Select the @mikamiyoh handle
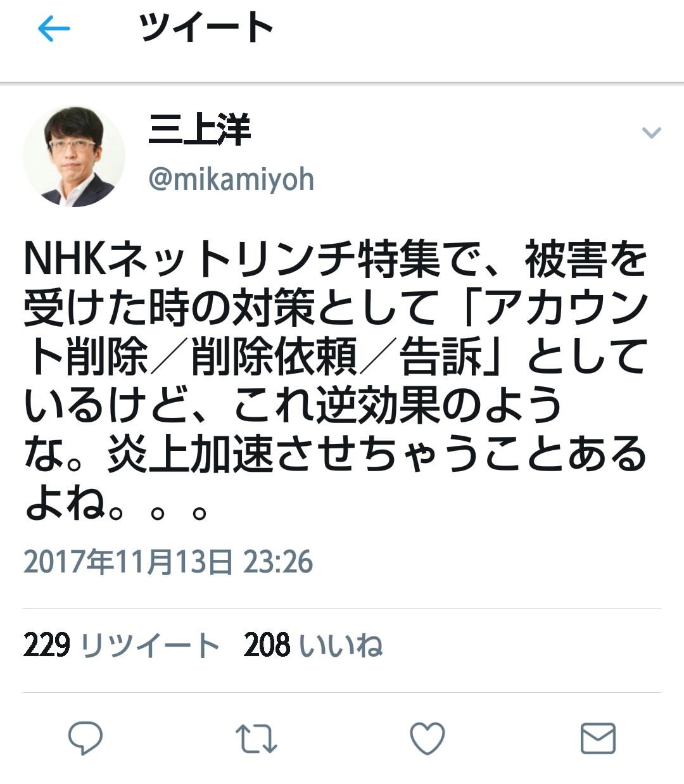Viewport: 684px width, 784px height. 231,180
